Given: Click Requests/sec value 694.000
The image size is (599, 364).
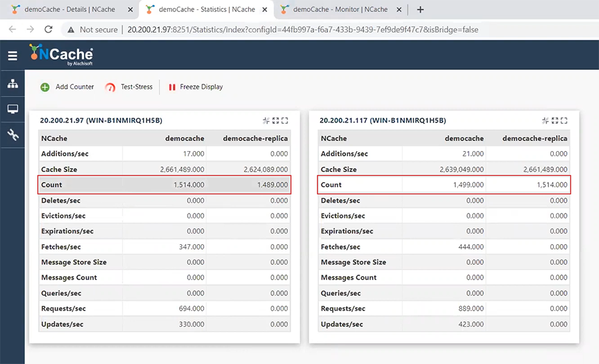Looking at the screenshot, I should [192, 309].
